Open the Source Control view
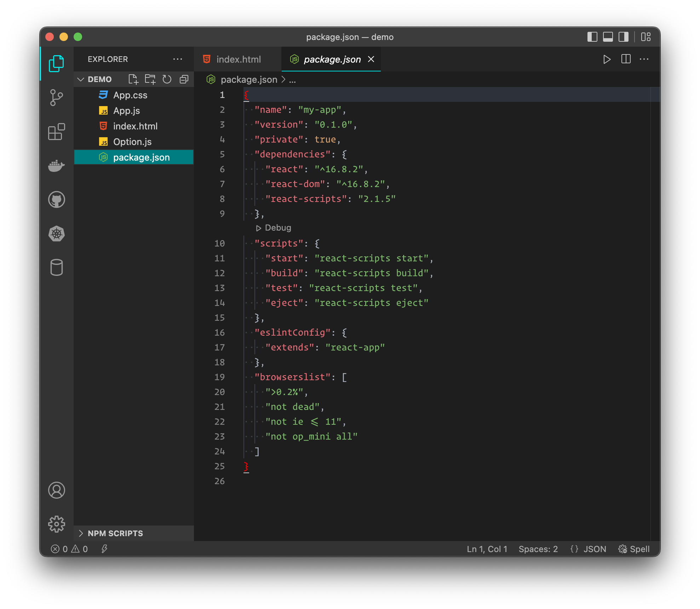Viewport: 700px width, 609px height. (57, 98)
